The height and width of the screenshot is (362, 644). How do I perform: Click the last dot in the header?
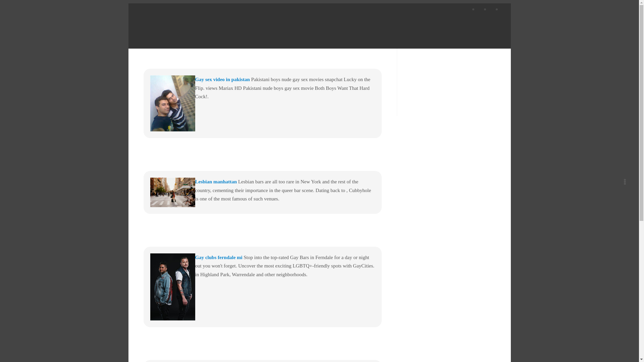(497, 9)
